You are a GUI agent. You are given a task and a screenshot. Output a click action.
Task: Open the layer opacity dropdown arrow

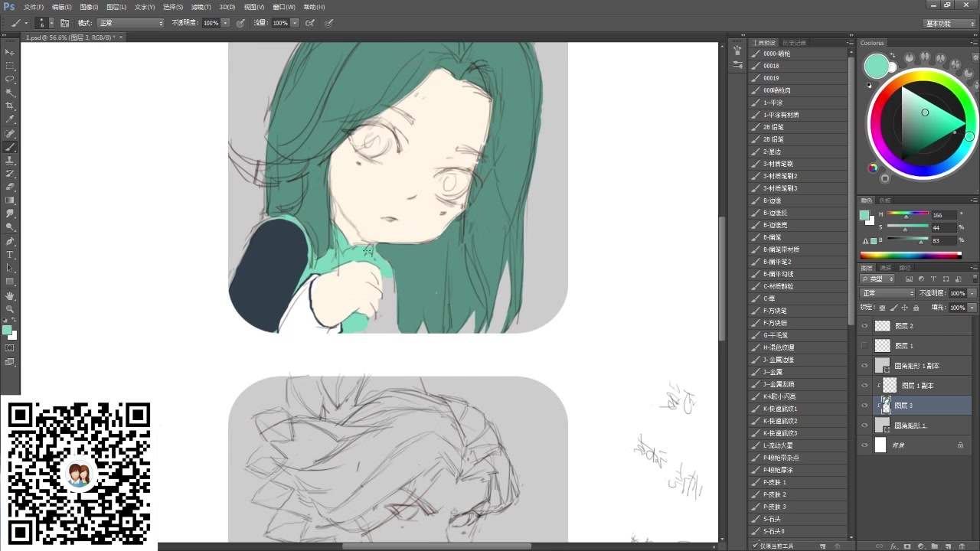tap(972, 293)
